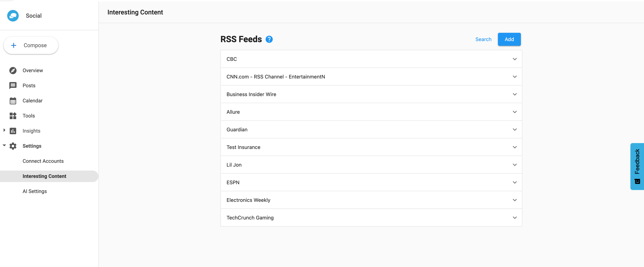
Task: Open Posts via the chat bubble icon
Action: (x=13, y=85)
